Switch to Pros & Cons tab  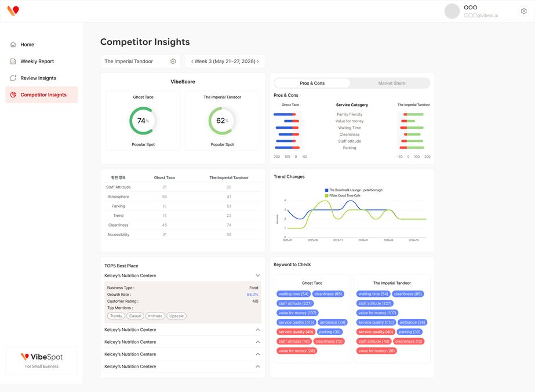[312, 83]
